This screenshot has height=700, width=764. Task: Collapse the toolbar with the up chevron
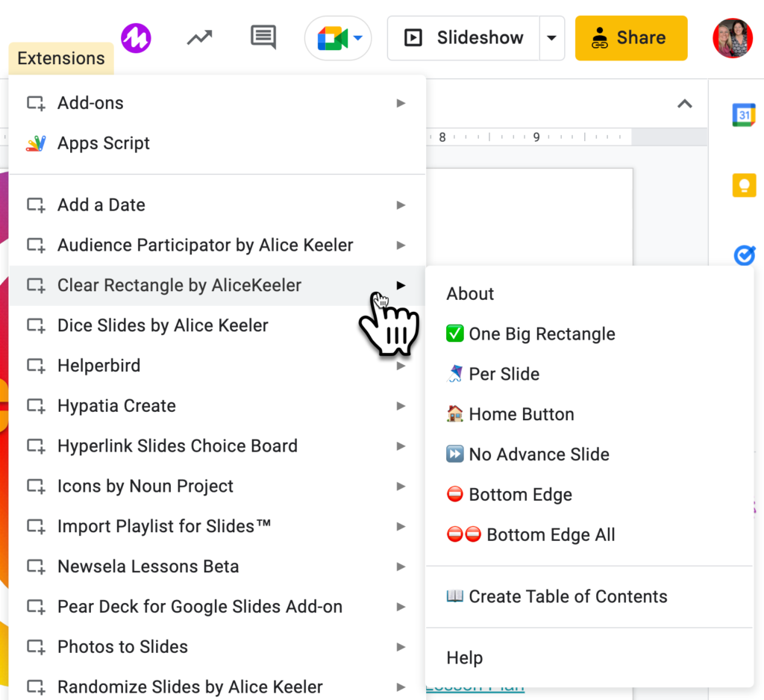coord(685,104)
